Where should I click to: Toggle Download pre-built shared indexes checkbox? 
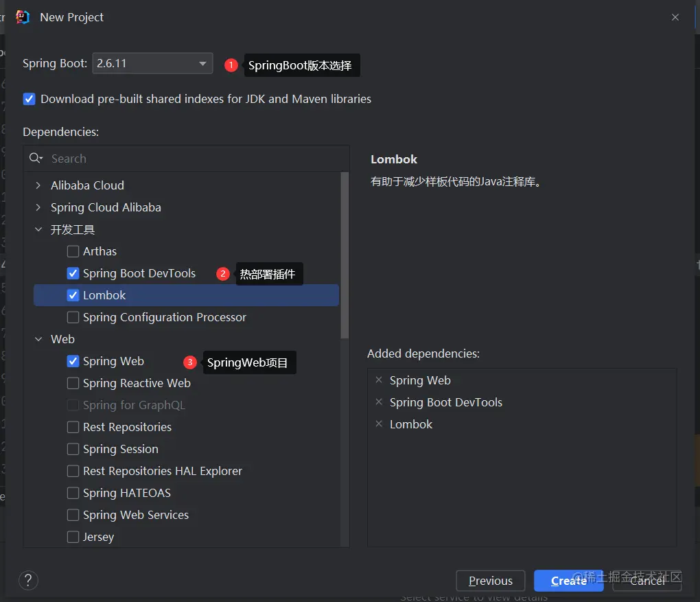coord(29,99)
